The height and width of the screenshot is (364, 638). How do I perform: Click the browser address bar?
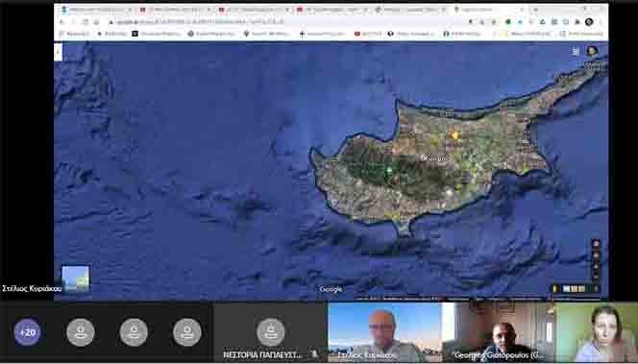[x=284, y=21]
